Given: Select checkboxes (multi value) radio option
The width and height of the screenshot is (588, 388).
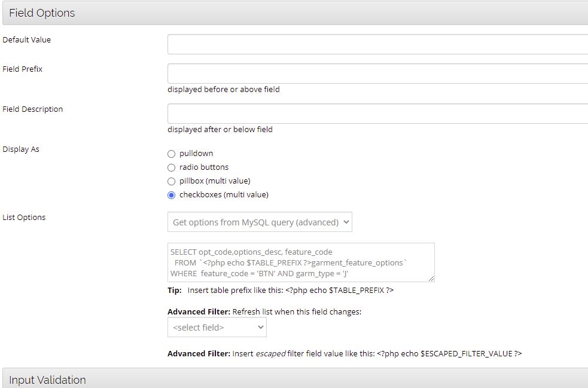Looking at the screenshot, I should (172, 195).
